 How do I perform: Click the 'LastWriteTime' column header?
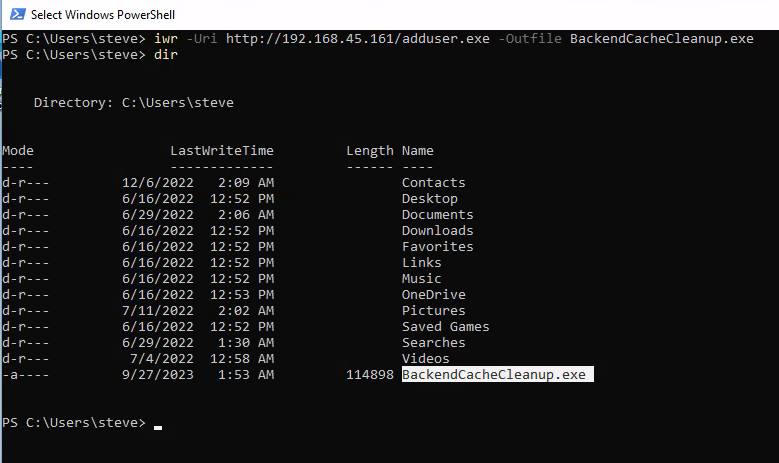222,151
